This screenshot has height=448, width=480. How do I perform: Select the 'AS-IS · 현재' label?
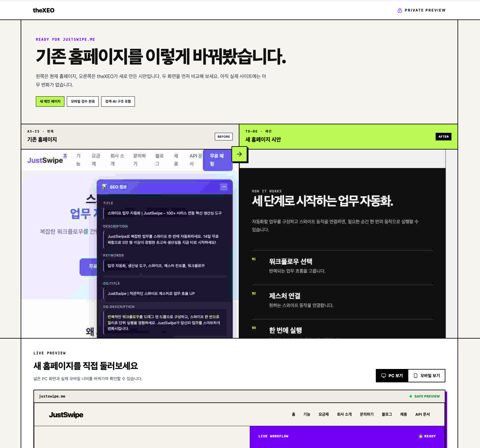(x=40, y=131)
